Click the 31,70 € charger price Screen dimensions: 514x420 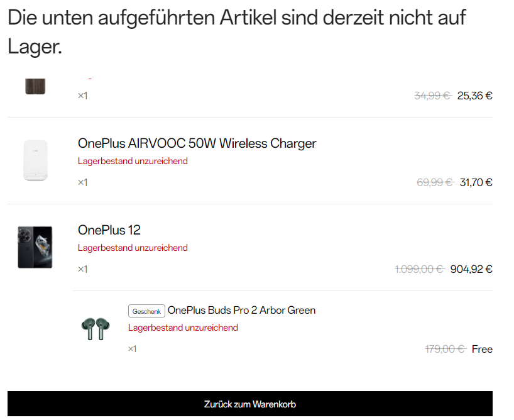(x=475, y=182)
